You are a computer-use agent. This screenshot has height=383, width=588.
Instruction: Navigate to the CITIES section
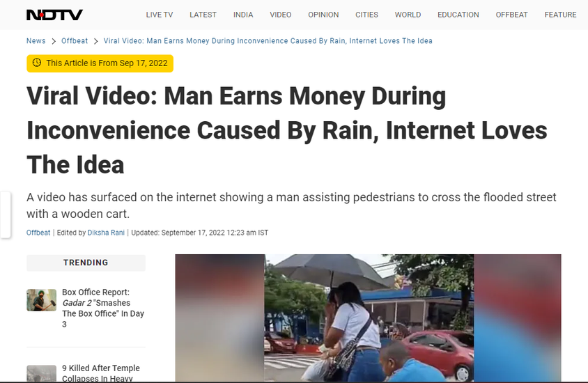point(366,15)
